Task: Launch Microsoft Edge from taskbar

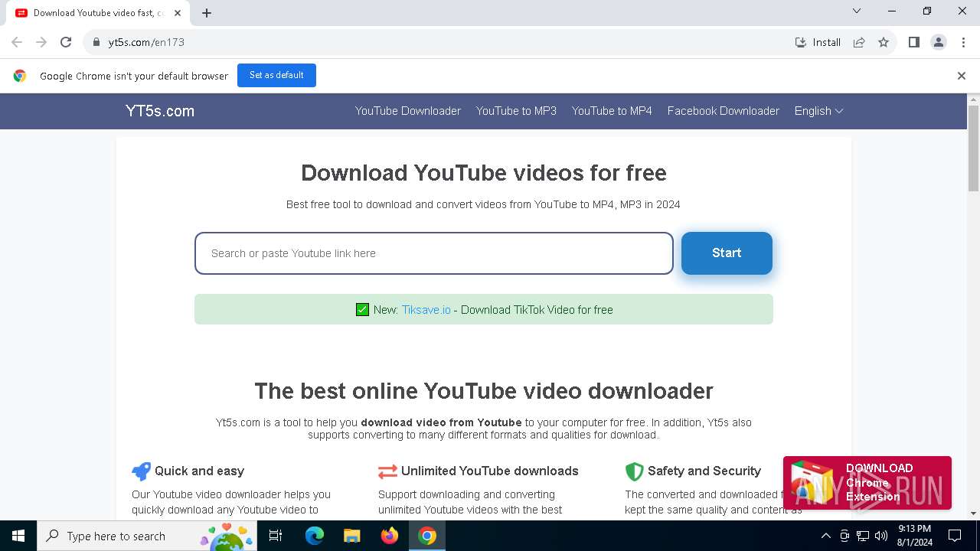Action: click(x=315, y=536)
